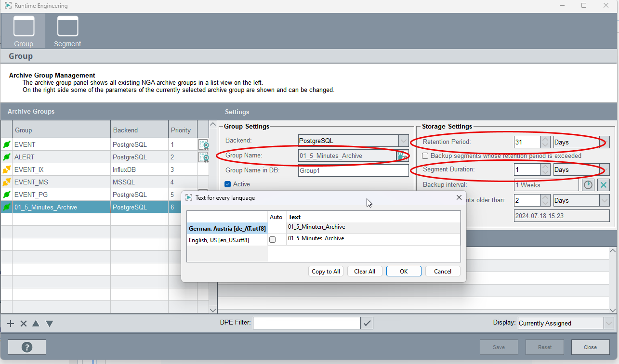Viewport: 619px width, 364px height.
Task: Confirm the language texts with OK
Action: (404, 271)
